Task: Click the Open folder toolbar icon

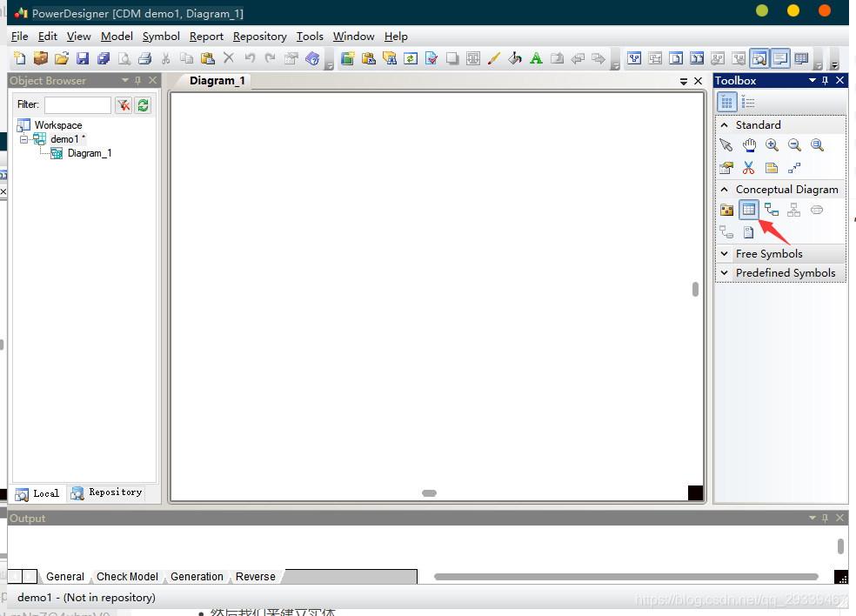Action: 62,58
